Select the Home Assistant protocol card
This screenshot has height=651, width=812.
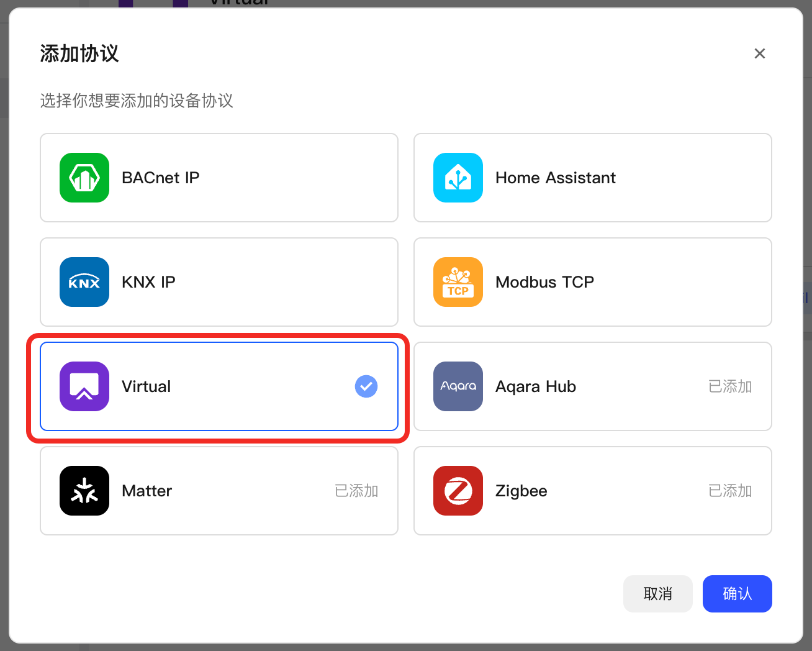pyautogui.click(x=593, y=178)
